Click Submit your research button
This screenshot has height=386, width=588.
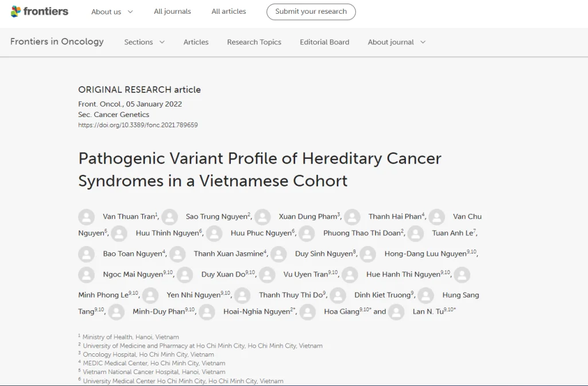click(311, 11)
